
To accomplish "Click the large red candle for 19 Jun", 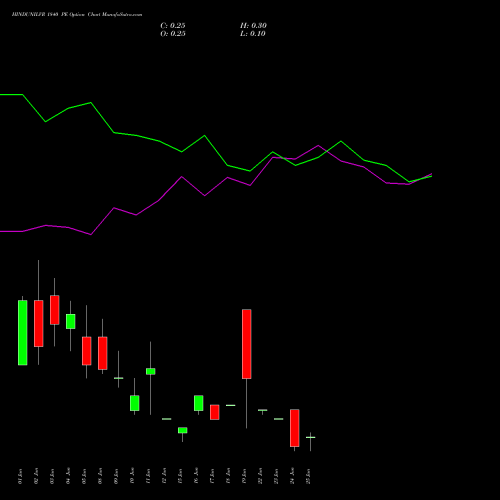I will click(x=247, y=344).
